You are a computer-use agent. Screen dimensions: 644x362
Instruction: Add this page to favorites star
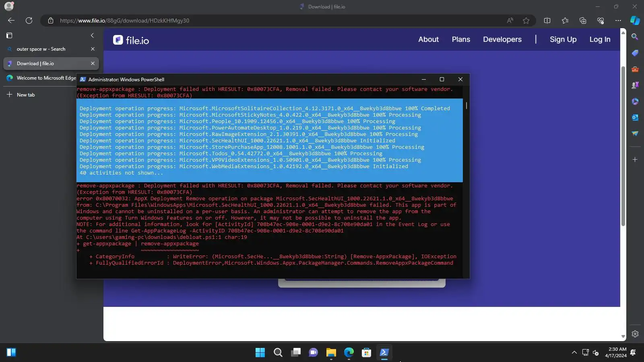(526, 21)
